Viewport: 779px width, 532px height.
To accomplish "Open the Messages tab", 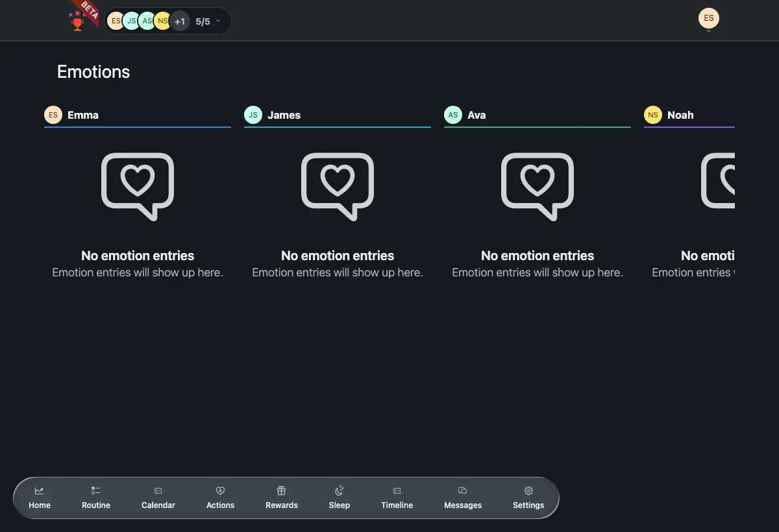I will (x=463, y=498).
